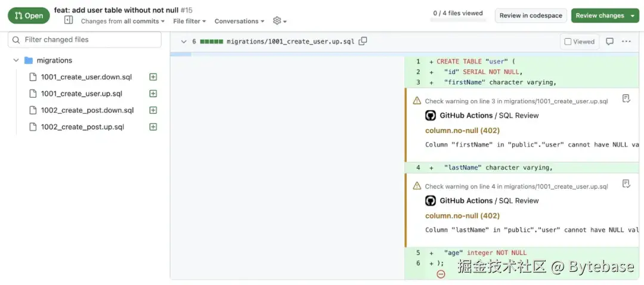Click the file tree toggle icon

click(x=69, y=20)
